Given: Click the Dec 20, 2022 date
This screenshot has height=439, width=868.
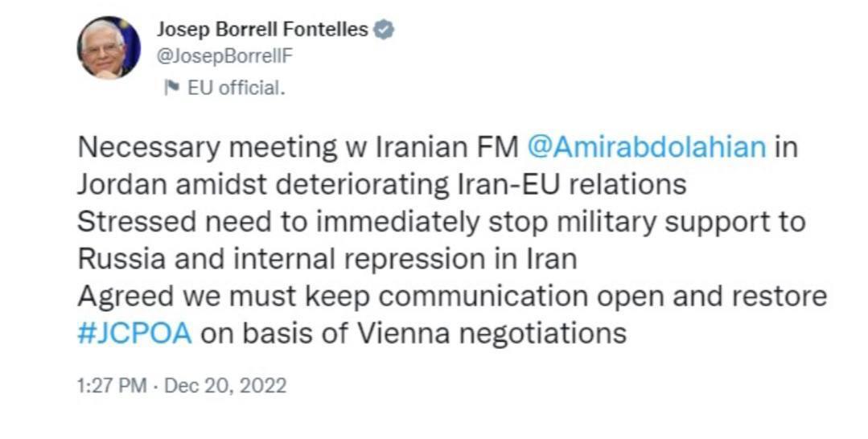Looking at the screenshot, I should coord(225,386).
